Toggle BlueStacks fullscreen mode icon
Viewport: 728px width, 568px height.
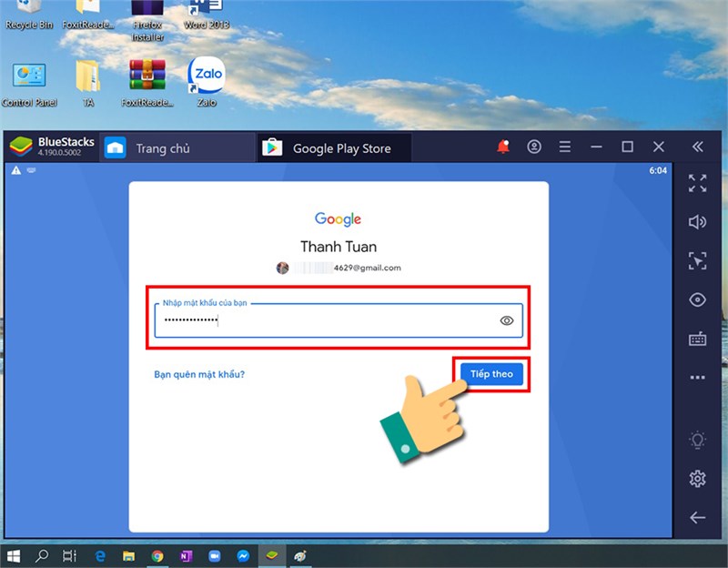[697, 183]
